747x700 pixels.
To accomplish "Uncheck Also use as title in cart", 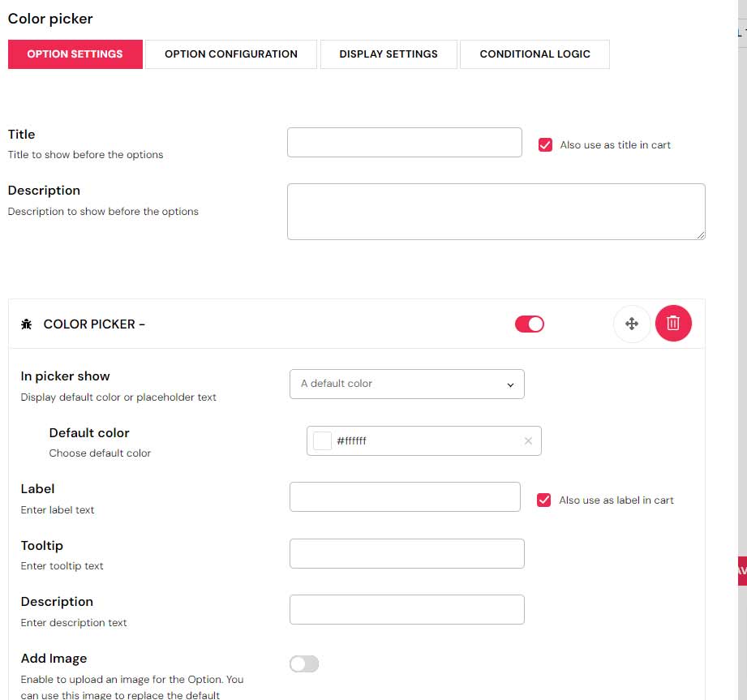I will point(545,145).
